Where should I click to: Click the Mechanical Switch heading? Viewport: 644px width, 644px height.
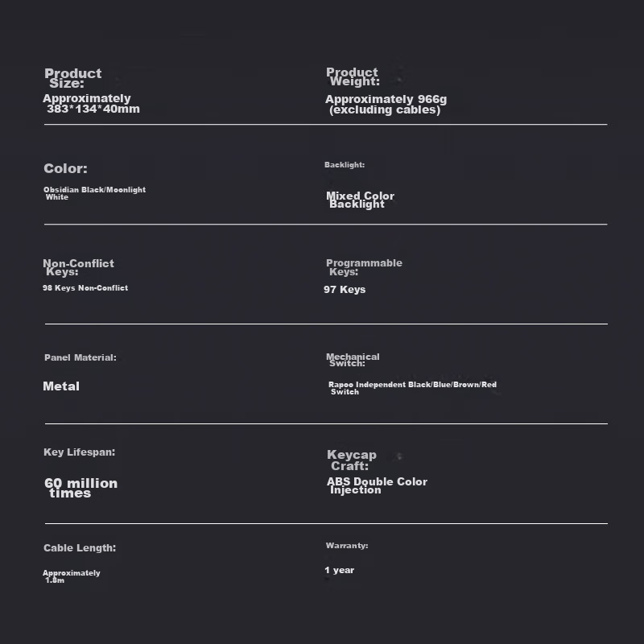tap(353, 360)
